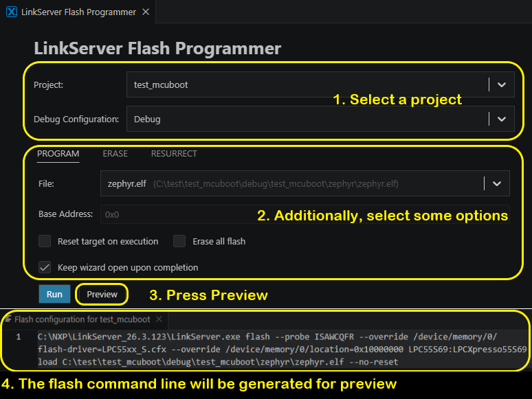Viewport: 532px width, 399px height.
Task: Close the LinkServer Flash Programmer tab
Action: click(146, 12)
